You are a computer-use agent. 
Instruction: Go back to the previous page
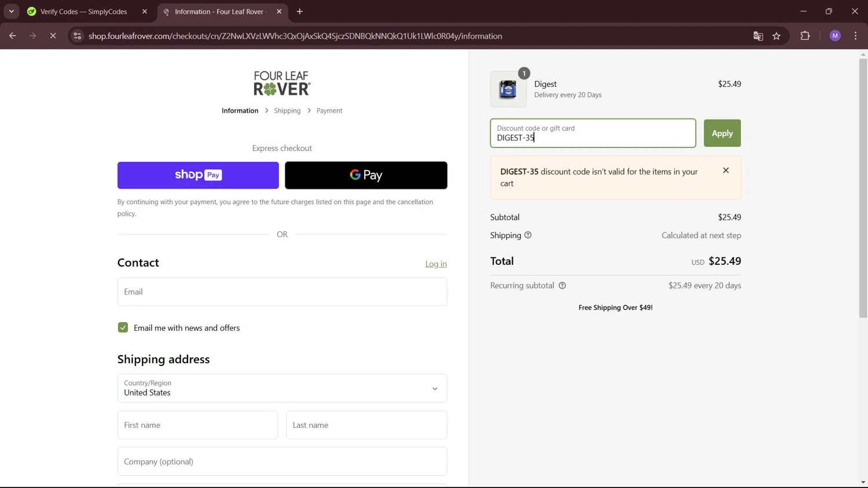(x=12, y=36)
